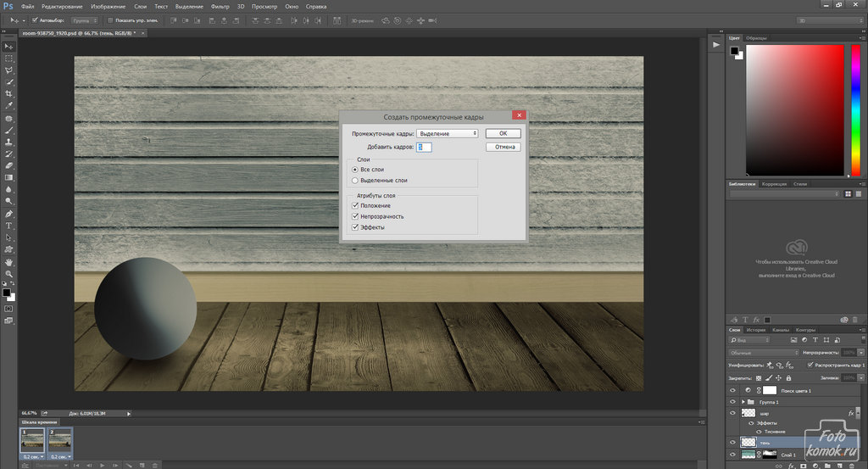Select the Crop tool
The height and width of the screenshot is (469, 868).
(x=8, y=93)
